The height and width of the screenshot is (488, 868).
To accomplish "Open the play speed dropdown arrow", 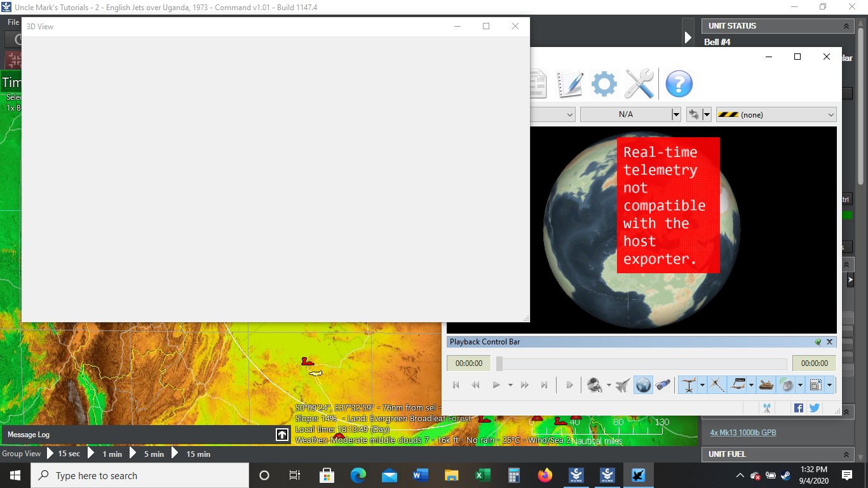I will click(x=510, y=385).
